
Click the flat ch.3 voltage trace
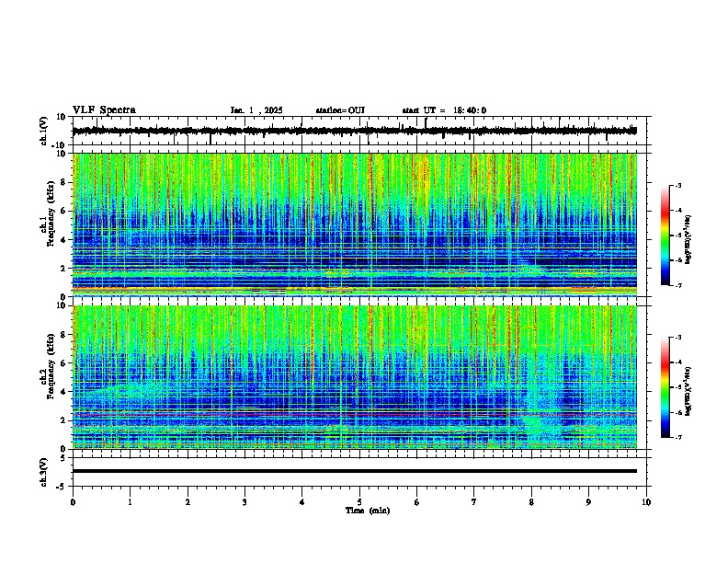(x=355, y=471)
